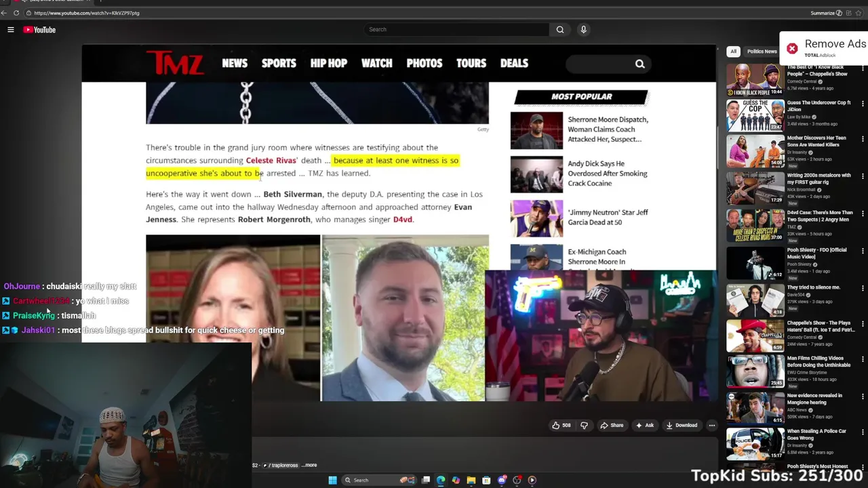Open the Windows Start button

pos(332,481)
